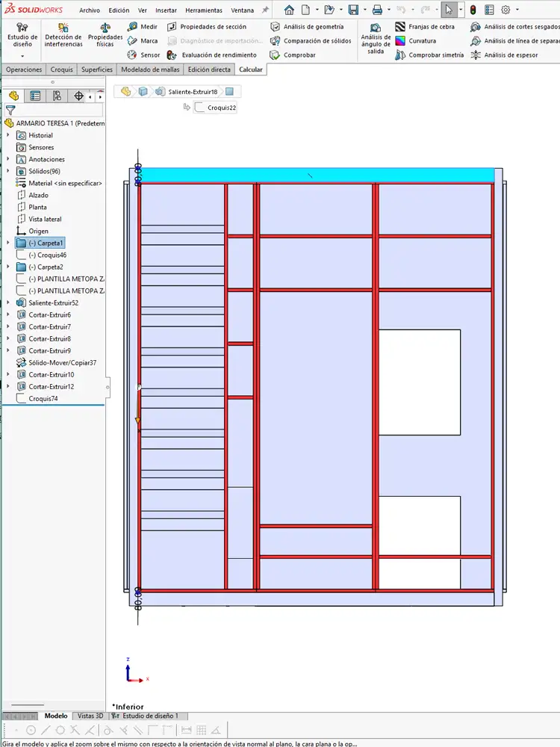Open the Herramientas menu
This screenshot has height=747, width=560.
pos(204,10)
